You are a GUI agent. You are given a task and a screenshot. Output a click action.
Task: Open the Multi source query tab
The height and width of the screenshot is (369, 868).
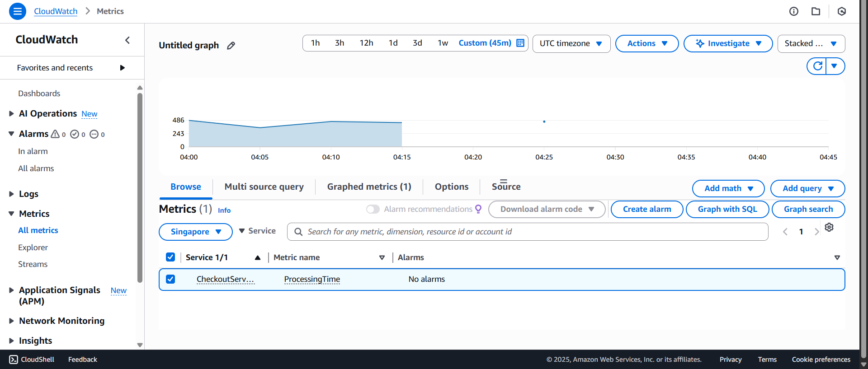coord(264,187)
